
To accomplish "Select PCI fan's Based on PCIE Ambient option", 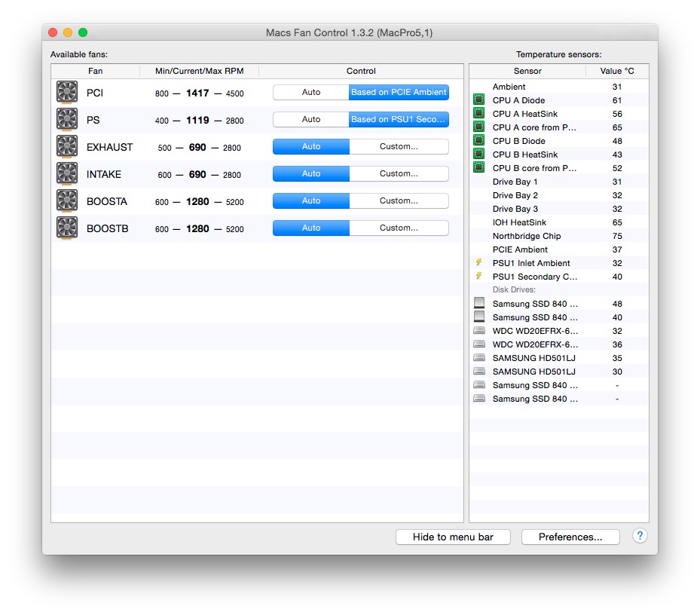I will [399, 92].
